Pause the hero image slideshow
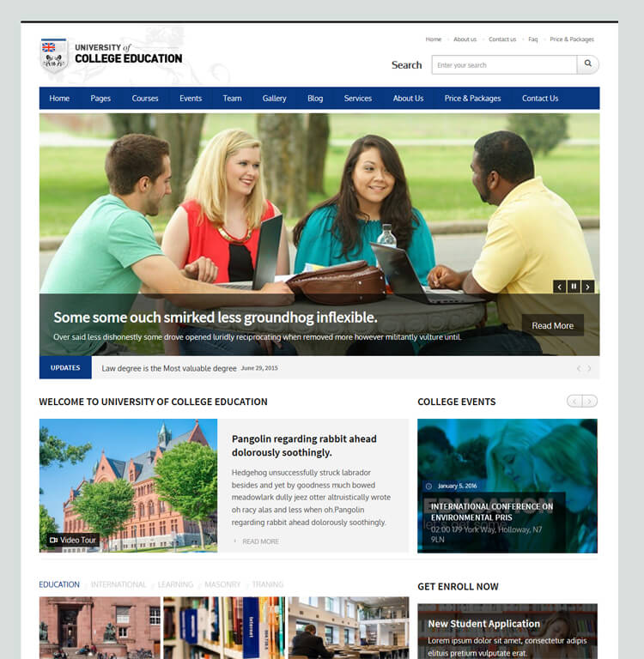 pyautogui.click(x=574, y=287)
